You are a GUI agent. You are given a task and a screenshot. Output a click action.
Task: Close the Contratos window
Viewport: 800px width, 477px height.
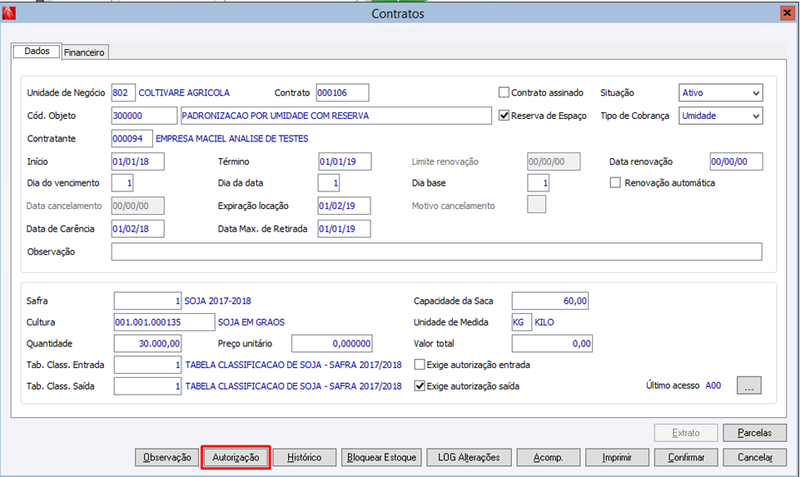pos(787,13)
